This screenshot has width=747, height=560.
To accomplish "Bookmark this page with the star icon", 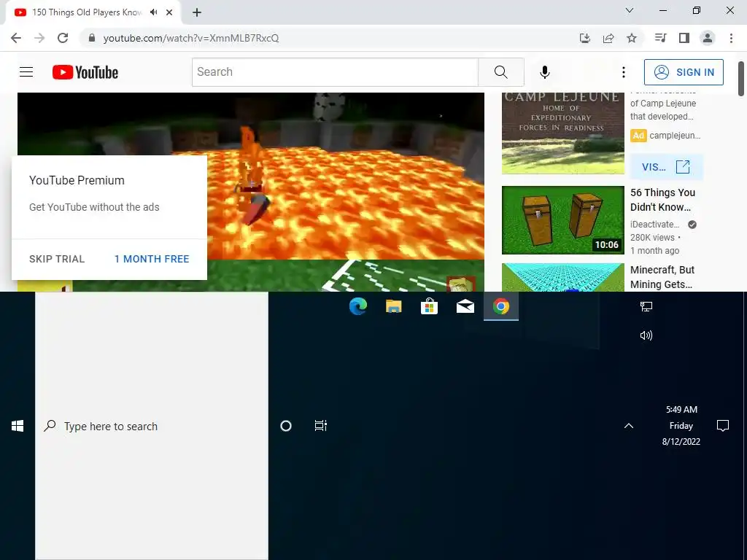I will (632, 38).
